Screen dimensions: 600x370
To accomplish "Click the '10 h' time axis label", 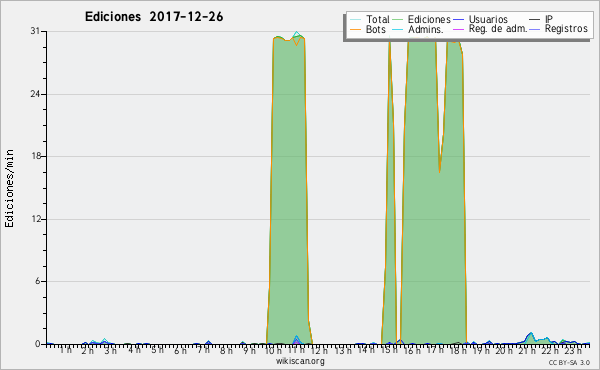I will 273,350.
